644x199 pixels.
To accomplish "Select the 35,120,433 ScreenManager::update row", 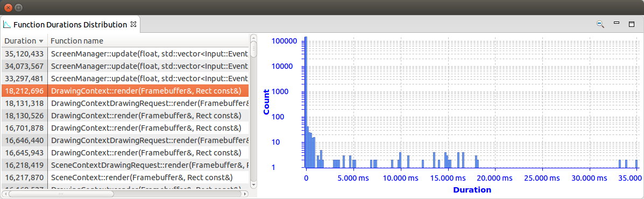I will click(125, 53).
